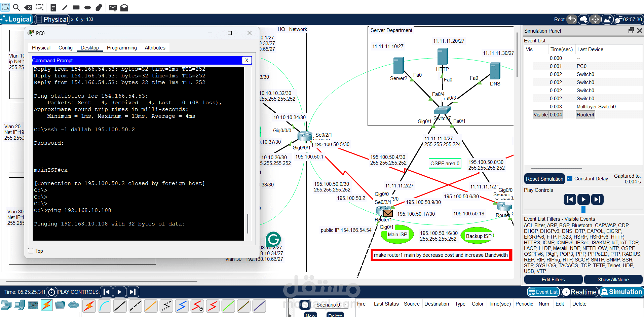The height and width of the screenshot is (317, 644).
Task: Switch to Realtime mode
Action: tap(580, 292)
